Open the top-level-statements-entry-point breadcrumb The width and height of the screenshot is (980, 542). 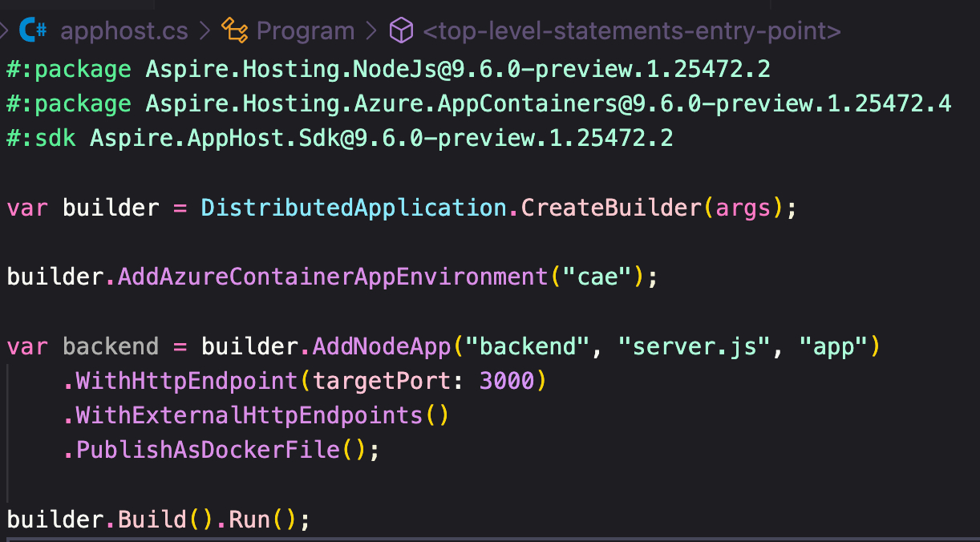pos(631,31)
